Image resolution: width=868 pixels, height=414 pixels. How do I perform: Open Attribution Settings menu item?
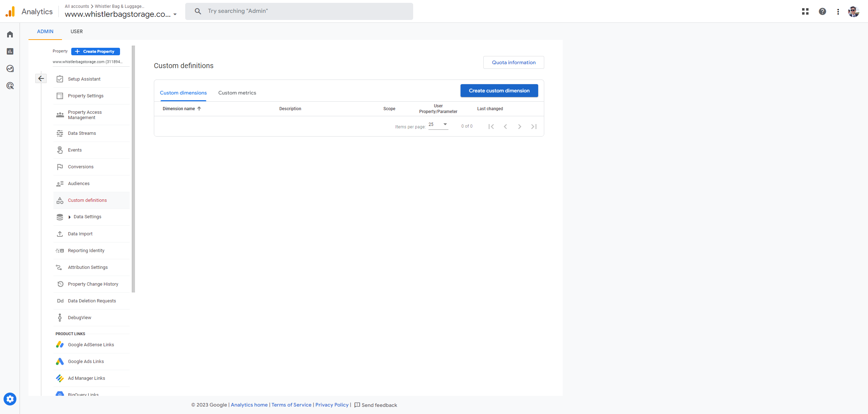tap(92, 267)
